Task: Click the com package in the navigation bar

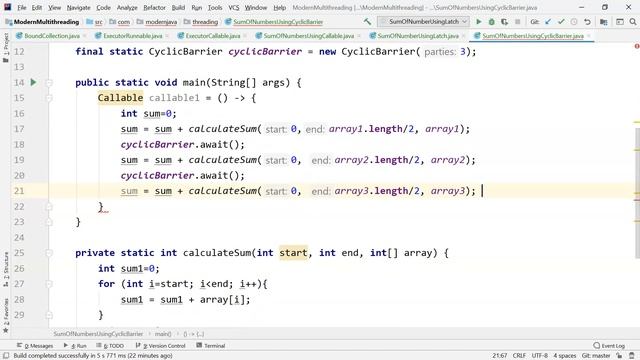Action: click(120, 22)
